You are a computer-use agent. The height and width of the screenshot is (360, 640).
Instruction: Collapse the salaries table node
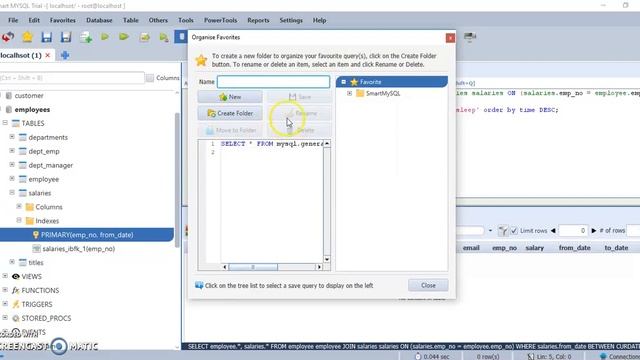[12, 192]
